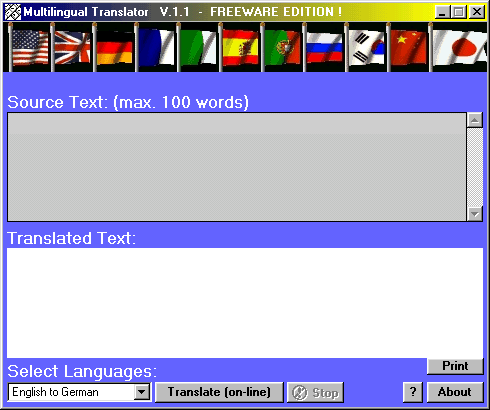The width and height of the screenshot is (490, 410).
Task: Select the United States flag icon
Action: point(29,47)
